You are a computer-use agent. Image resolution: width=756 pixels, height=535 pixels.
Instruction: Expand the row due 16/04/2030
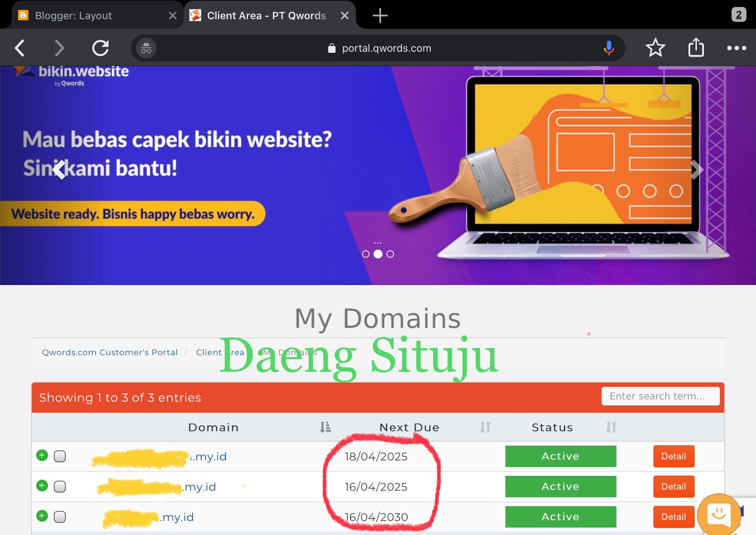tap(42, 516)
